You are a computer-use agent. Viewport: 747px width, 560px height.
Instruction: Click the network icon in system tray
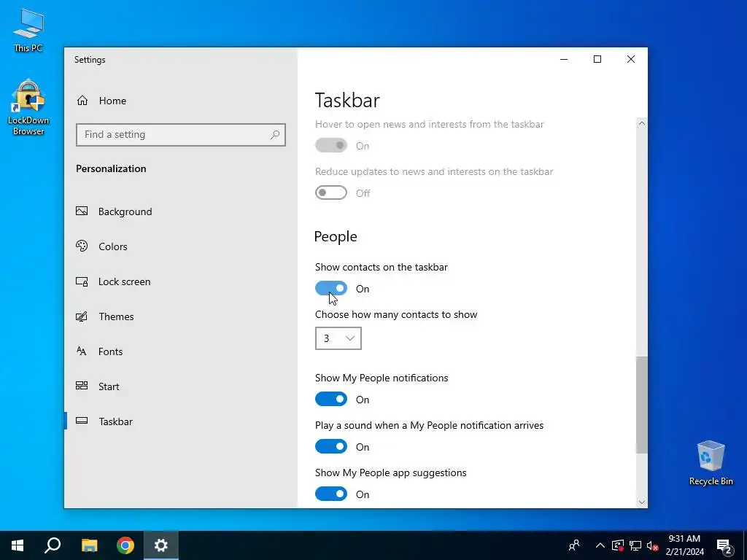635,545
